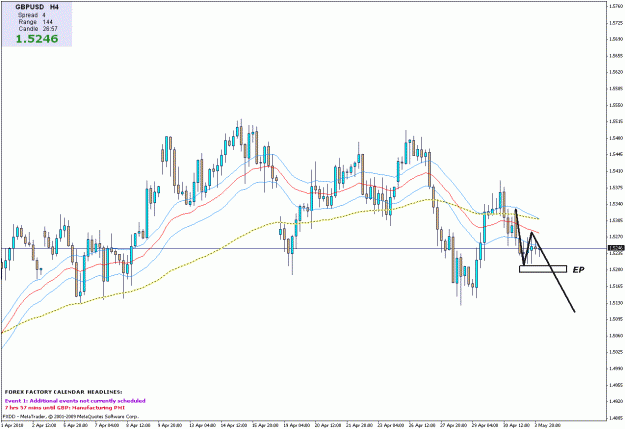The width and height of the screenshot is (625, 429).
Task: Click the 'GBPUSD H4' symbol label
Action: pyautogui.click(x=37, y=7)
